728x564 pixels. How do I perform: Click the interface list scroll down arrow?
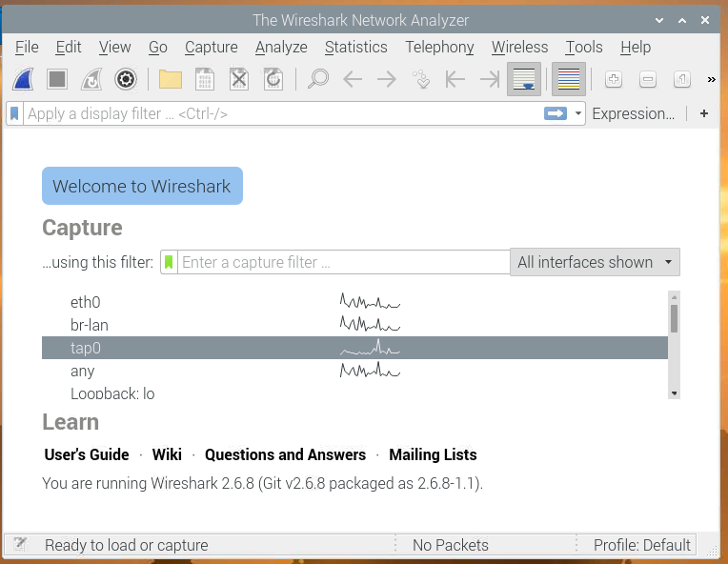pyautogui.click(x=674, y=393)
